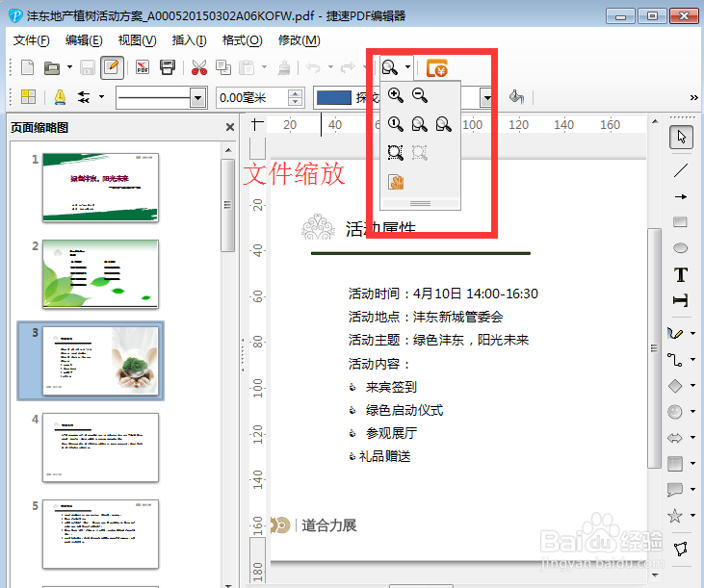The height and width of the screenshot is (588, 704).
Task: Select the arrow pointer tool
Action: pyautogui.click(x=681, y=138)
